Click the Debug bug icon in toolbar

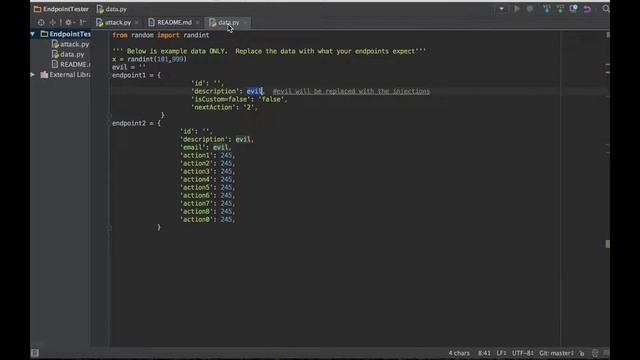[x=530, y=9]
